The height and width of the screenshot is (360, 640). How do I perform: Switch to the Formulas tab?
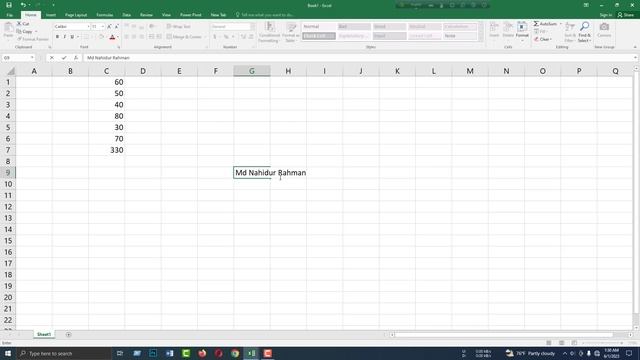click(x=104, y=15)
